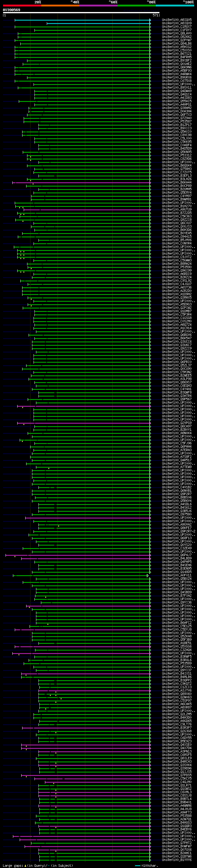Image resolution: width=197 pixels, height=868 pixels.
Task: Open hit UniRef100_Q1IJS5
Action: tap(177, 772)
